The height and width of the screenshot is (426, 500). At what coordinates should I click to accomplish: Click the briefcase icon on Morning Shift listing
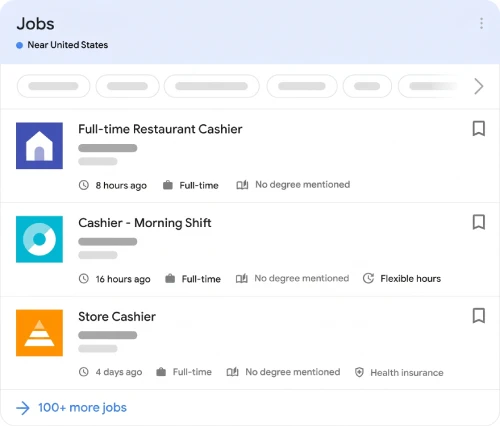click(170, 278)
